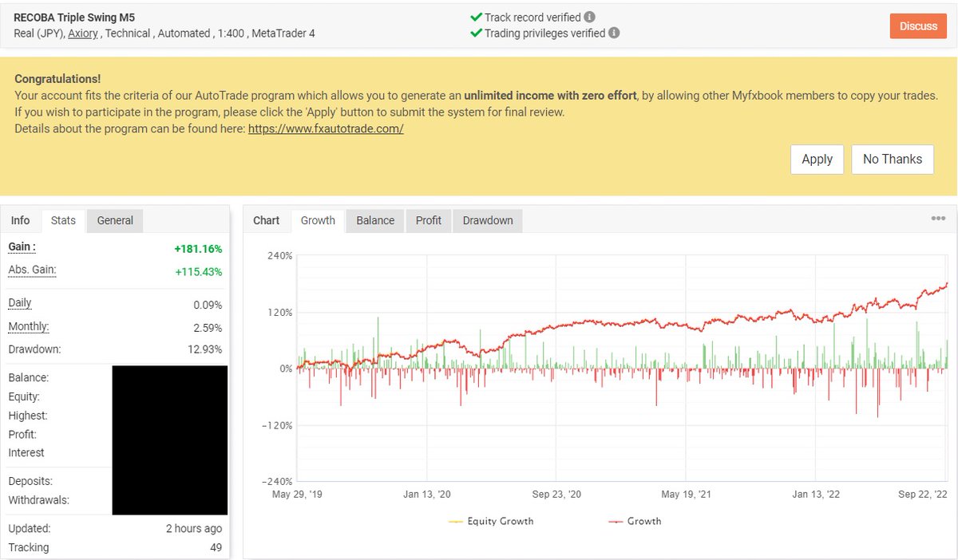Click the Trading privileges verified checkmark

click(x=477, y=34)
